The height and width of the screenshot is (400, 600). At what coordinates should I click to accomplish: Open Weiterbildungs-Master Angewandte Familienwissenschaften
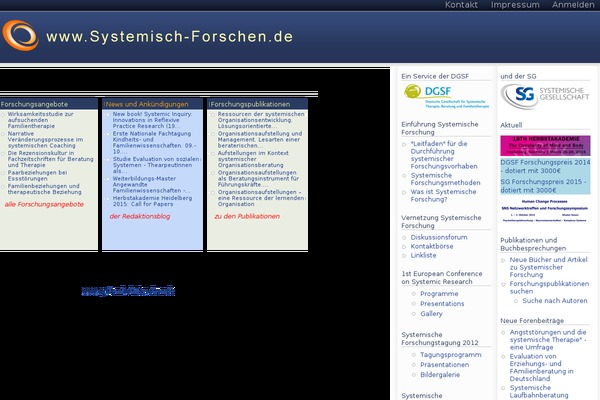(151, 184)
